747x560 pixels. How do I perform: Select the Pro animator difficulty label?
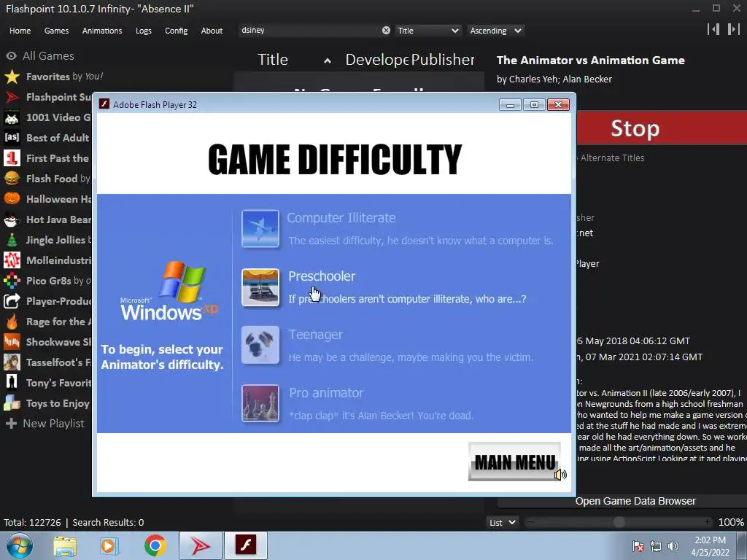(326, 393)
